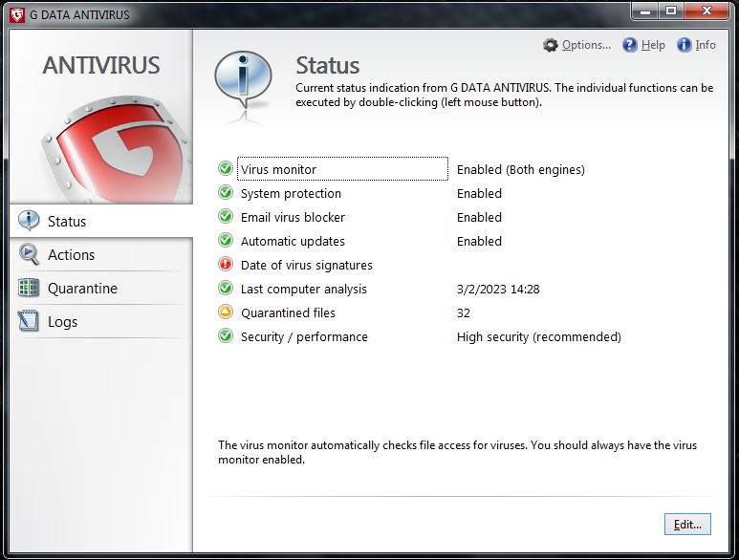Screen dimensions: 739x560
Task: Maximize the G DATA ANTIVIRUS window
Action: 671,11
